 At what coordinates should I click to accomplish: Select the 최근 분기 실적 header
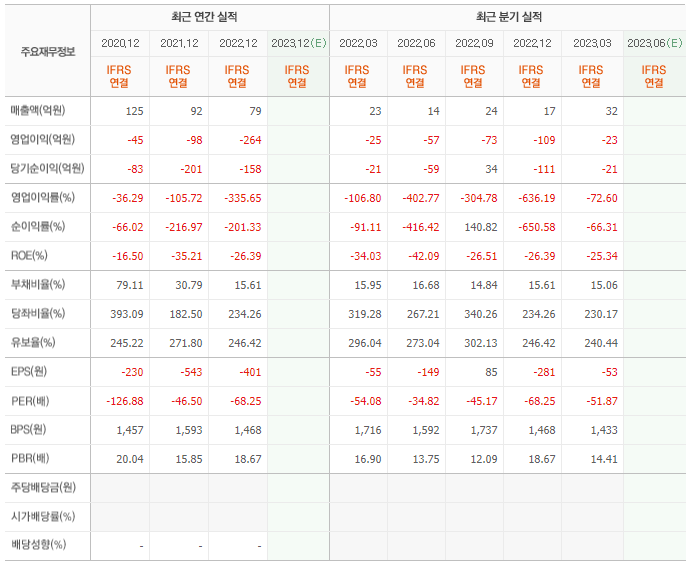coord(509,17)
